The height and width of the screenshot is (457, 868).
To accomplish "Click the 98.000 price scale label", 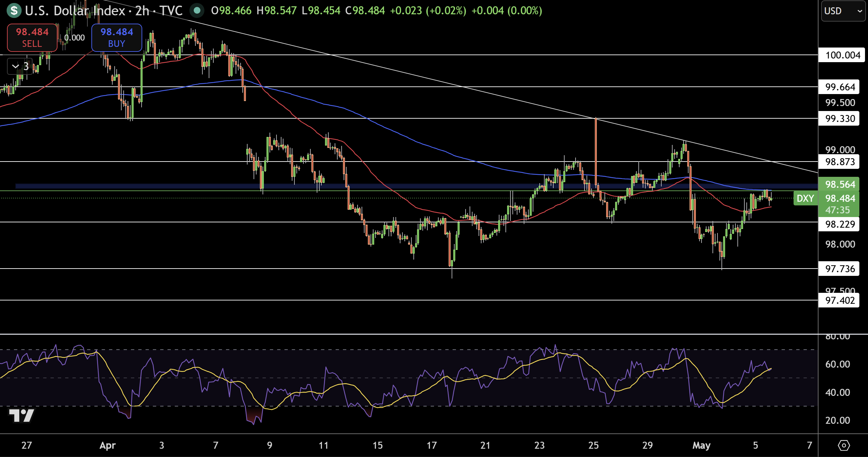I will tap(840, 244).
